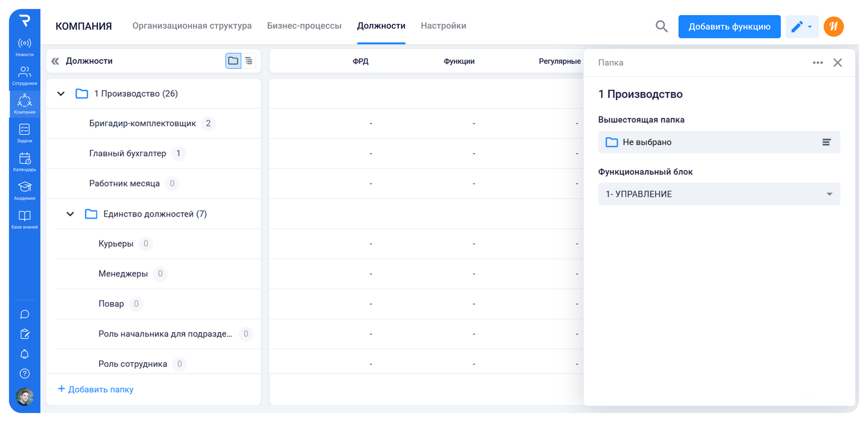Open База знаний in sidebar
868x422 pixels.
point(24,219)
